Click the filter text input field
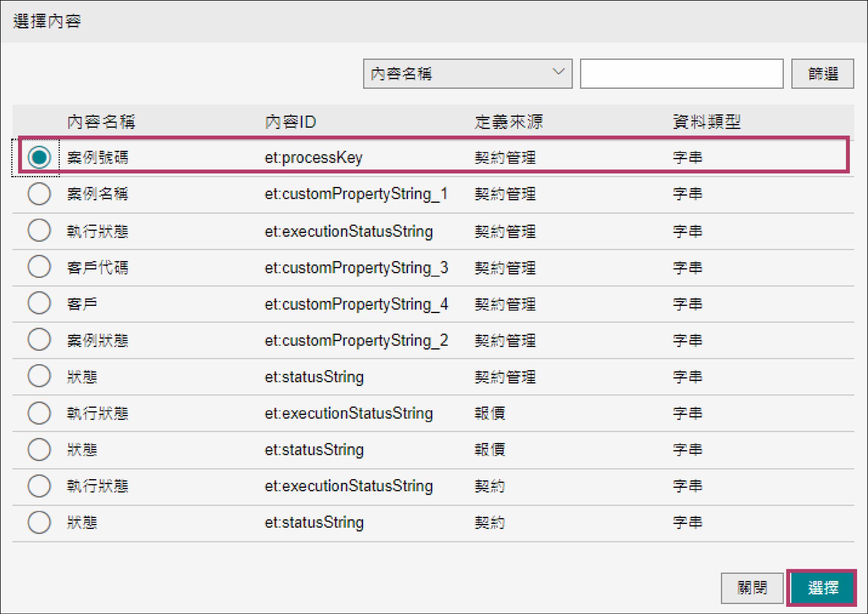This screenshot has height=614, width=868. [x=681, y=74]
